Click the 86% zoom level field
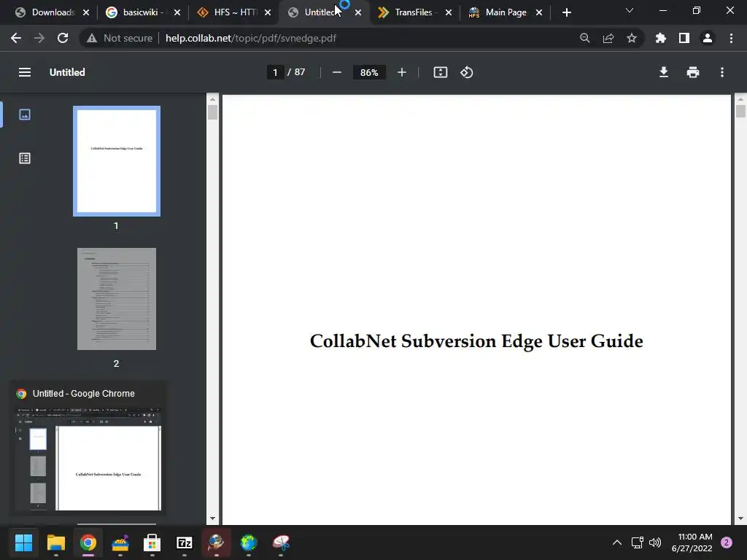The height and width of the screenshot is (560, 747). 369,72
